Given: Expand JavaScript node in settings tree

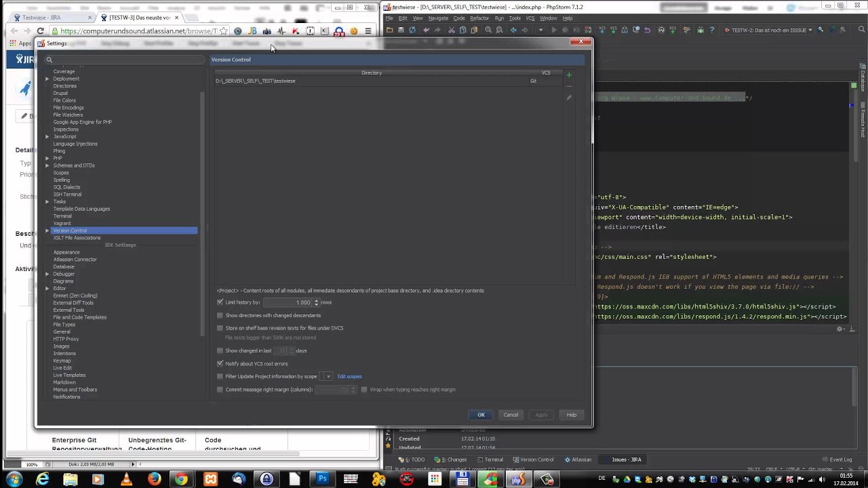Looking at the screenshot, I should point(47,136).
